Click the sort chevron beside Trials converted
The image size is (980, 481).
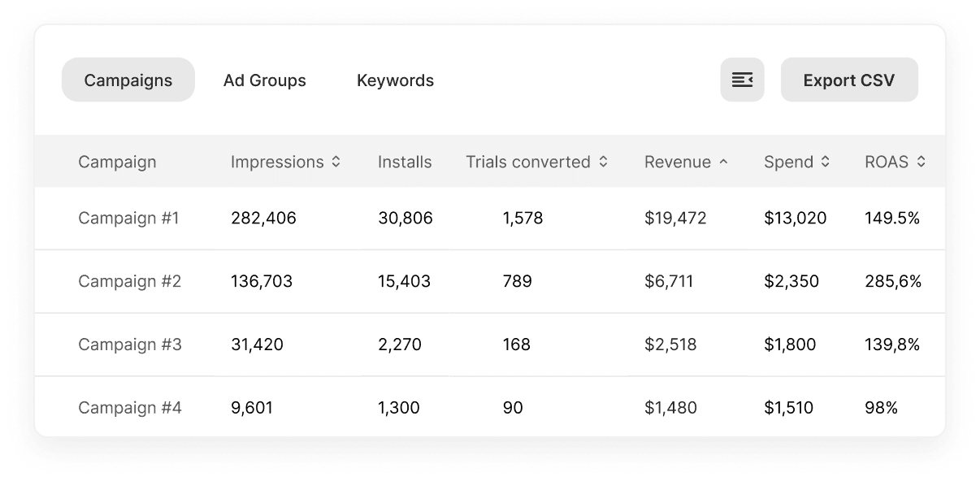(603, 162)
